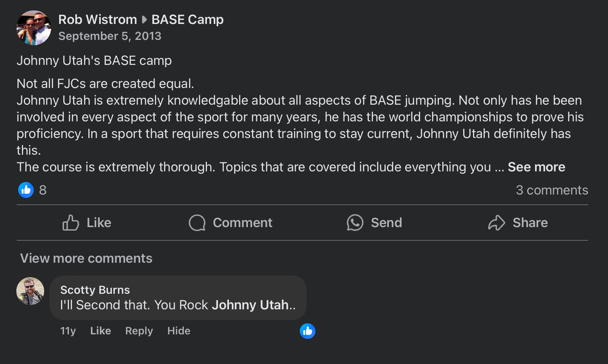
Task: Click the WhatsApp Send icon
Action: [x=355, y=223]
